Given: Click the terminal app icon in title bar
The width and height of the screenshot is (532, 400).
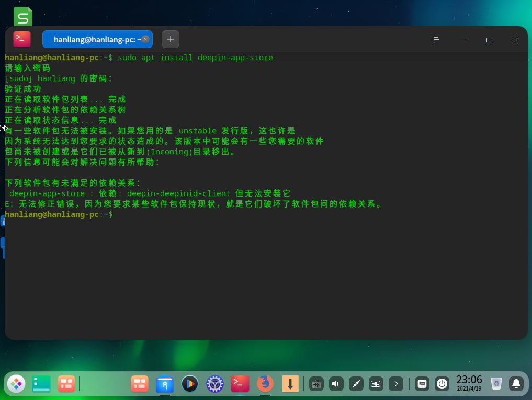Looking at the screenshot, I should pos(22,39).
